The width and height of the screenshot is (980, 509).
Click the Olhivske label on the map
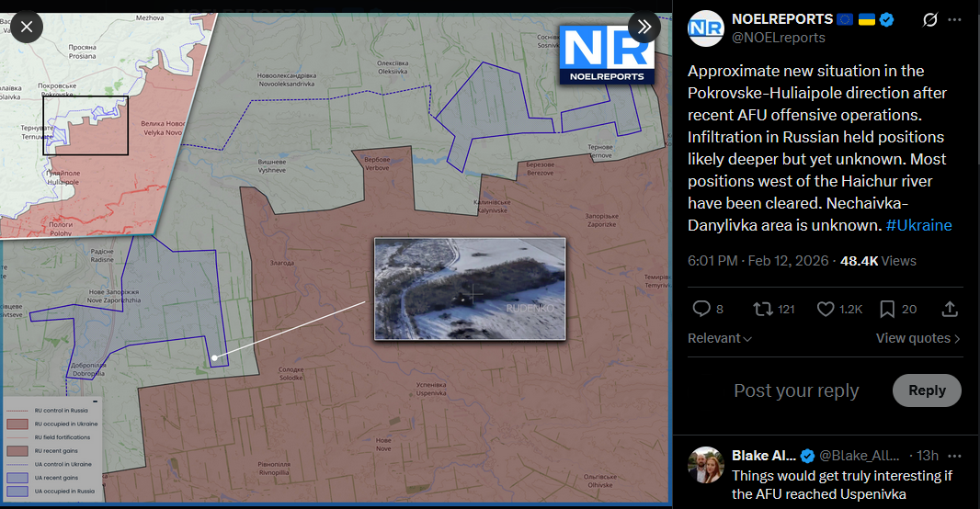[x=600, y=481]
